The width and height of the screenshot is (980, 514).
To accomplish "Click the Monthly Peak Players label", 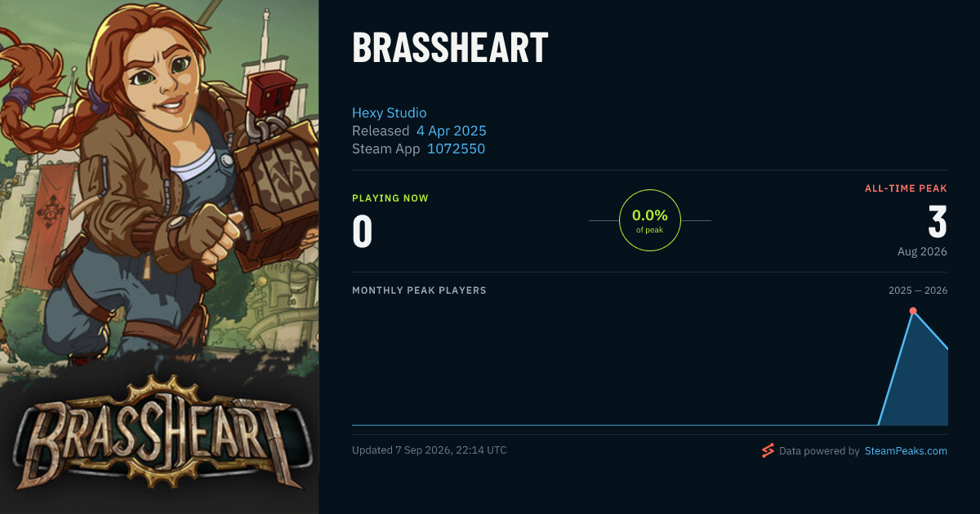I will pyautogui.click(x=419, y=290).
